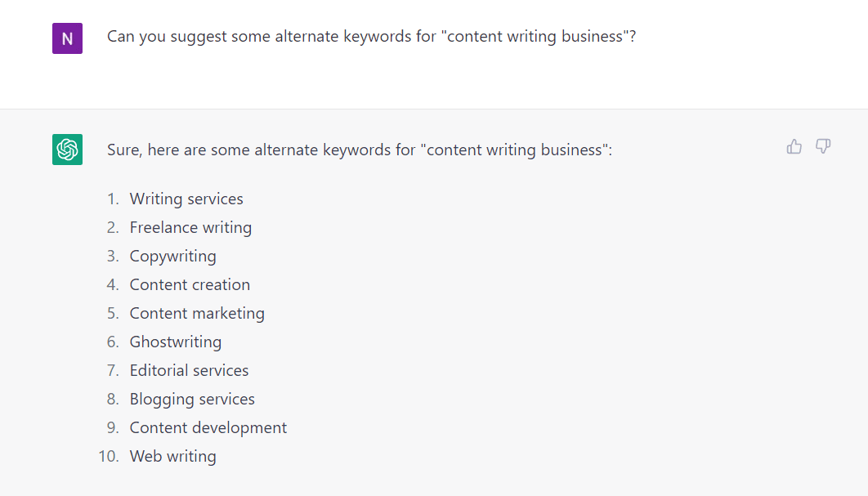868x496 pixels.
Task: Click the "Ghostwriting" keyword
Action: (x=175, y=342)
